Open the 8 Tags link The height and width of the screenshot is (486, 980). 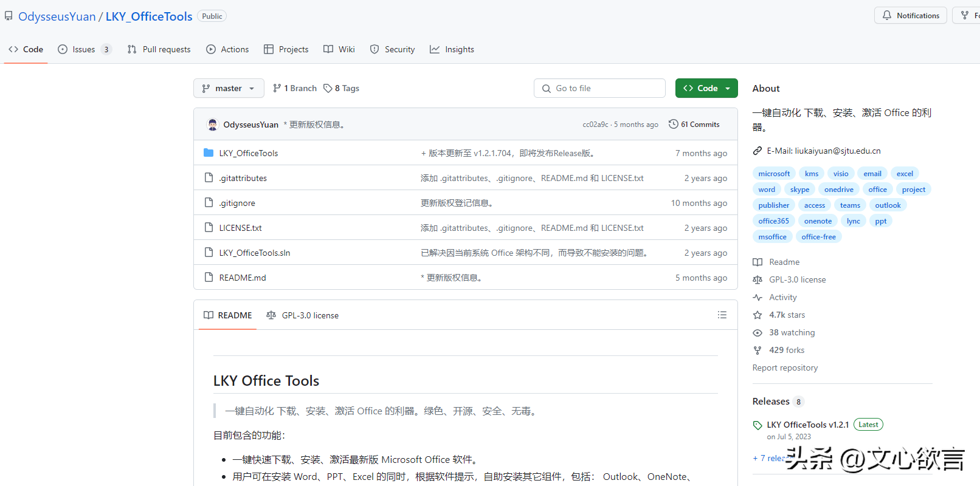coord(341,88)
